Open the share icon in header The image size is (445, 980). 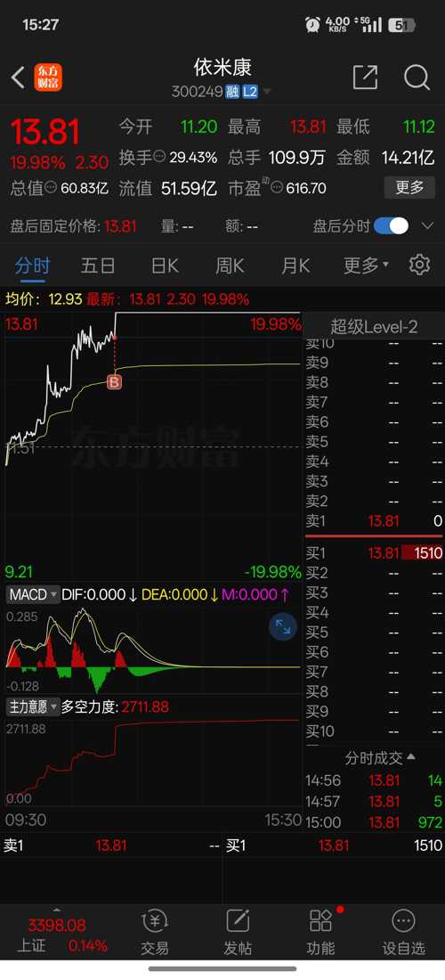[x=365, y=78]
